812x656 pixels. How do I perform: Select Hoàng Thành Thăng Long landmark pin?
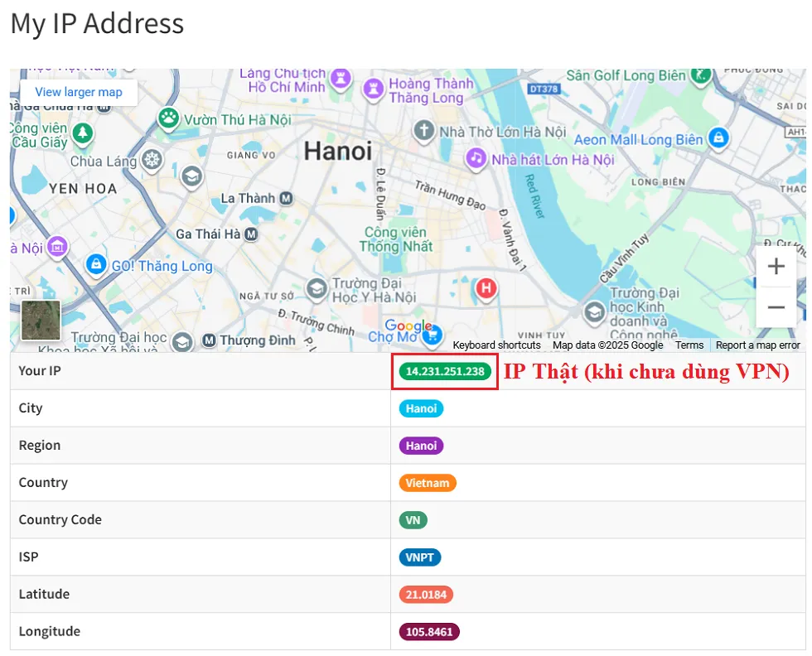pyautogui.click(x=374, y=89)
